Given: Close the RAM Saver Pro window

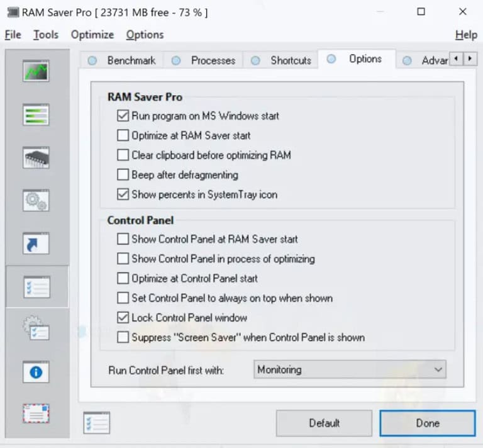Looking at the screenshot, I should tap(462, 12).
